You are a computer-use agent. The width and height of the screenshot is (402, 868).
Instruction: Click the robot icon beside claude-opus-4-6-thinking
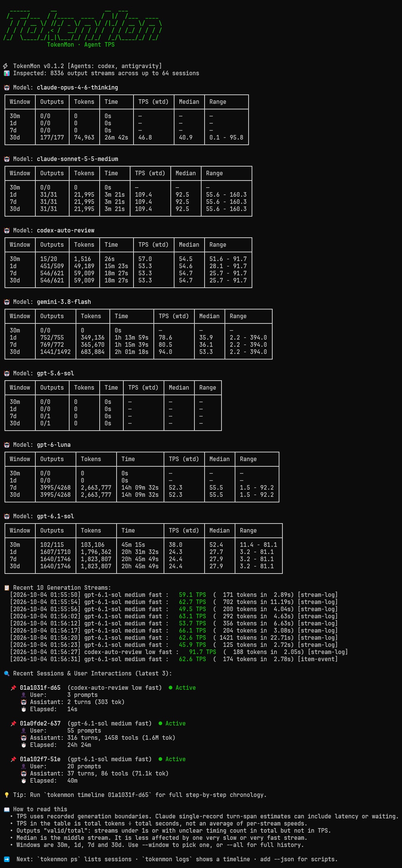(x=6, y=88)
